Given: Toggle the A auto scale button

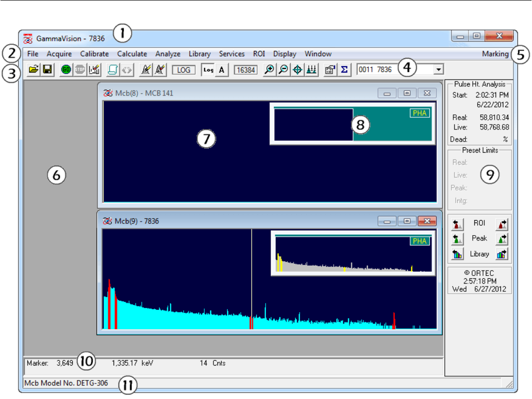Looking at the screenshot, I should click(221, 70).
